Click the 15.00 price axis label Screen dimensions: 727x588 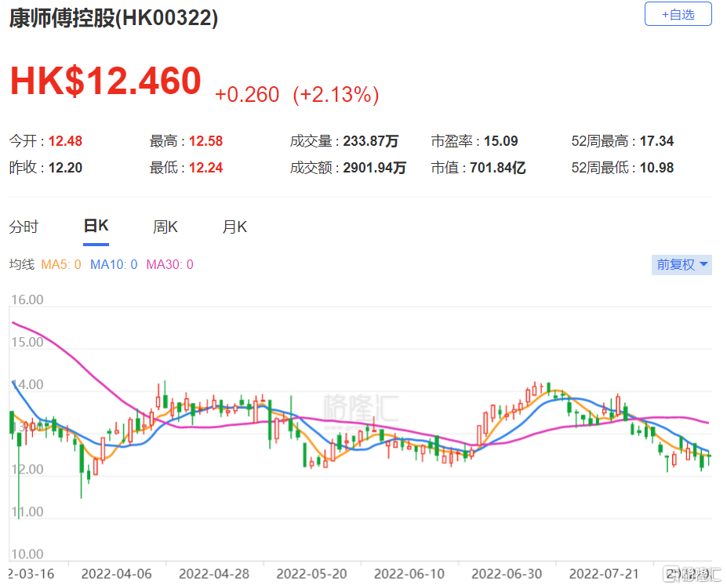coord(27,343)
